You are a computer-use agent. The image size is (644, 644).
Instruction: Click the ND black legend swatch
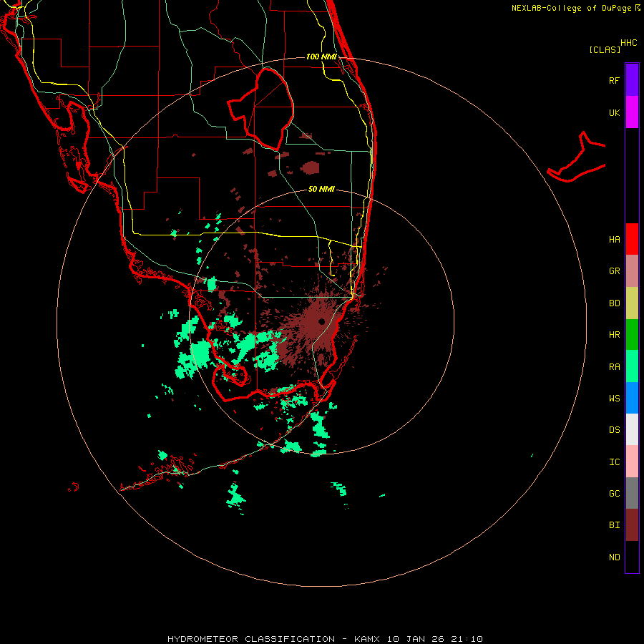point(632,557)
